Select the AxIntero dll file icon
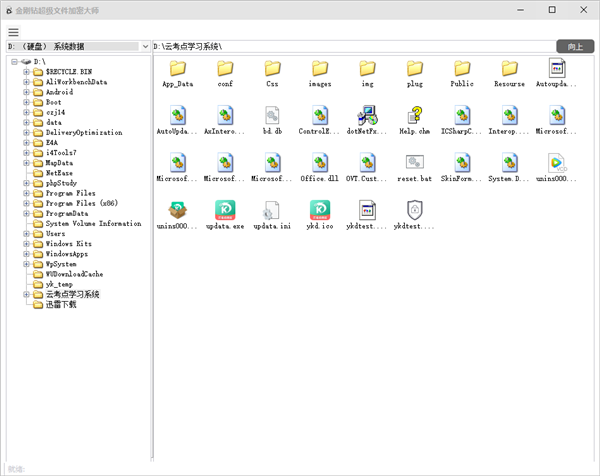 (x=225, y=116)
